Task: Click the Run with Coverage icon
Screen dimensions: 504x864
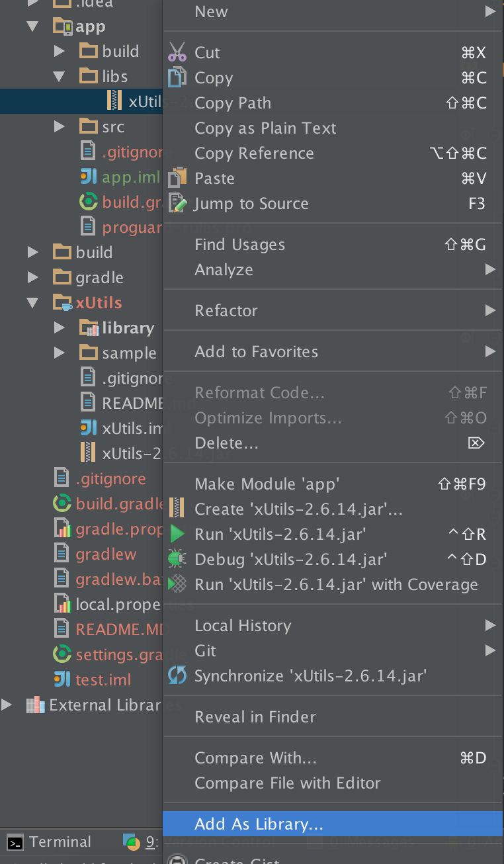Action: coord(177,584)
